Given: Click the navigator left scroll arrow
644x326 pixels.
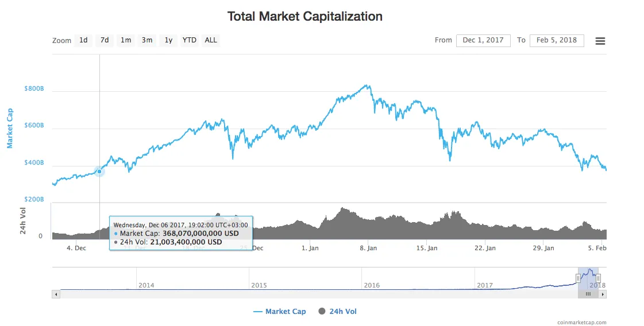Looking at the screenshot, I should point(56,294).
